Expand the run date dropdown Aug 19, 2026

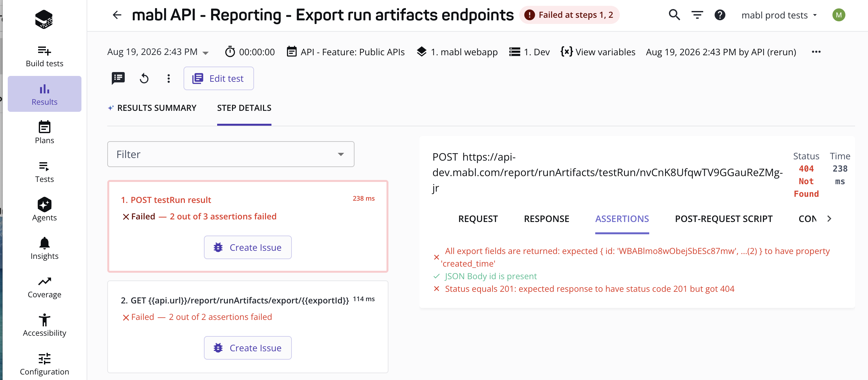tap(158, 52)
